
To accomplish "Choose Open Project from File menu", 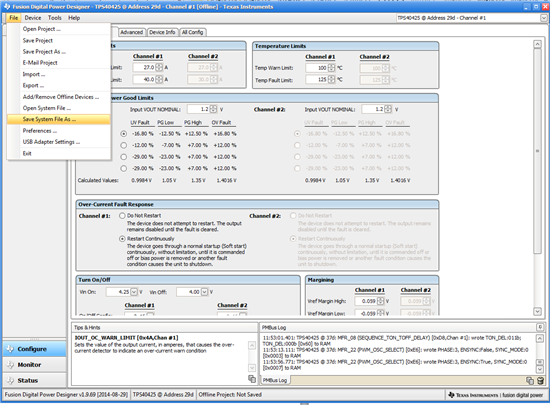I will point(59,29).
